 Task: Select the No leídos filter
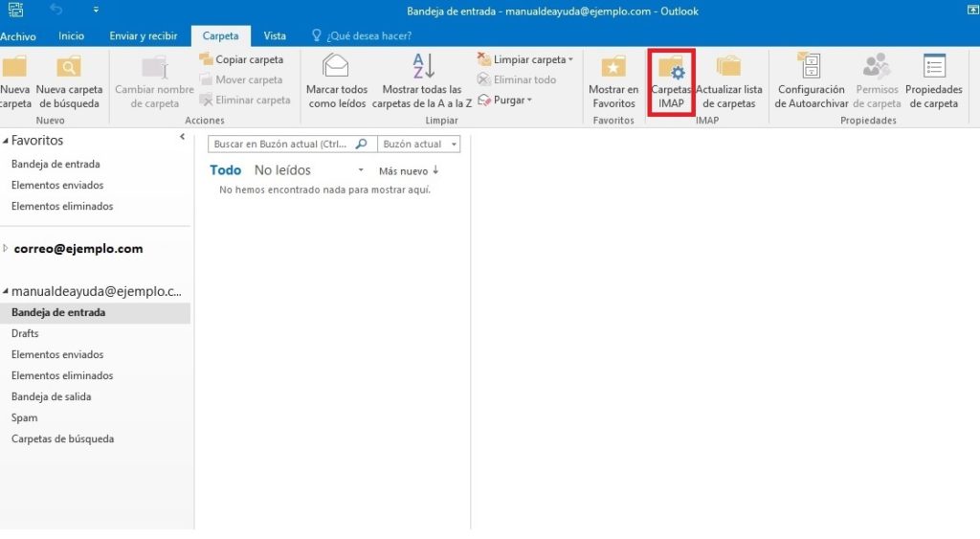coord(282,170)
